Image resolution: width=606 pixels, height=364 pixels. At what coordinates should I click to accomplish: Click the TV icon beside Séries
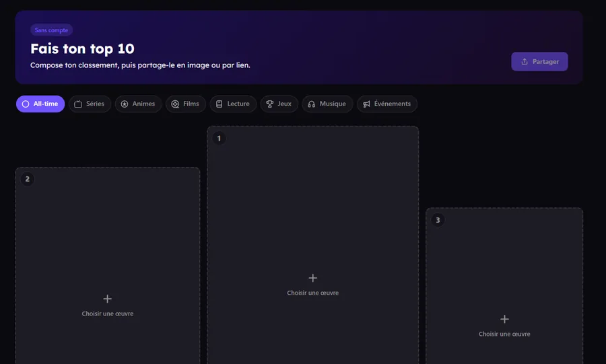coord(78,104)
